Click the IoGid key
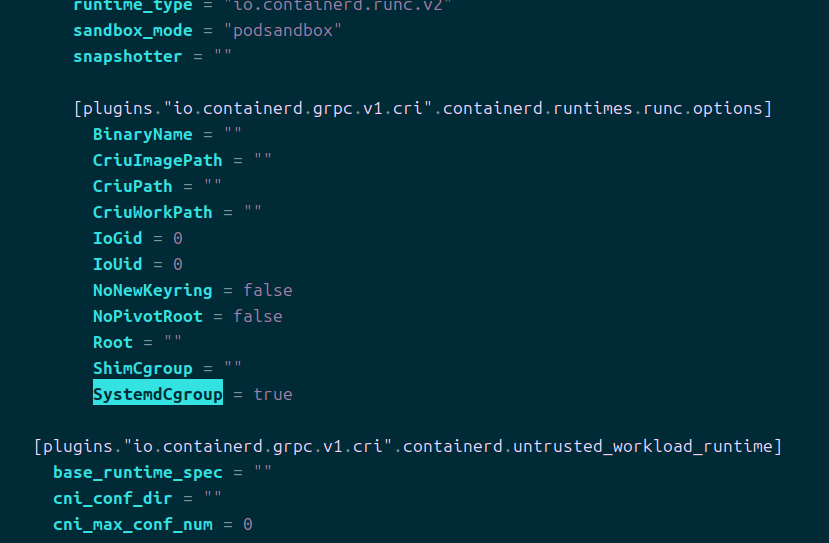Viewport: 829px width, 543px height. (117, 238)
